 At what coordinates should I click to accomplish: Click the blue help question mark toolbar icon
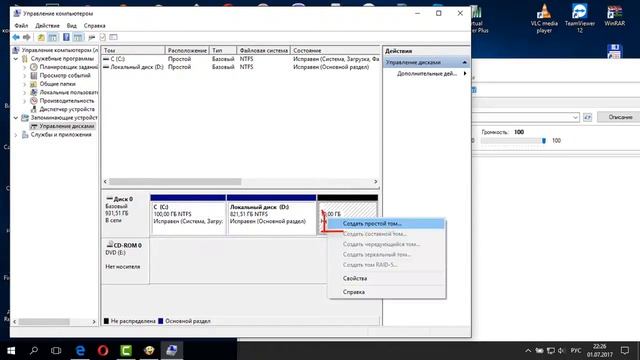66,37
